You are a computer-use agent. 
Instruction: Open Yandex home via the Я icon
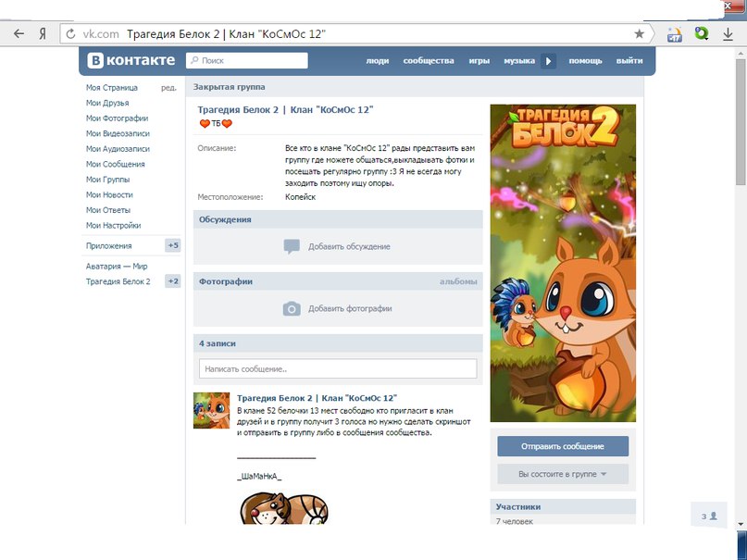click(x=43, y=34)
